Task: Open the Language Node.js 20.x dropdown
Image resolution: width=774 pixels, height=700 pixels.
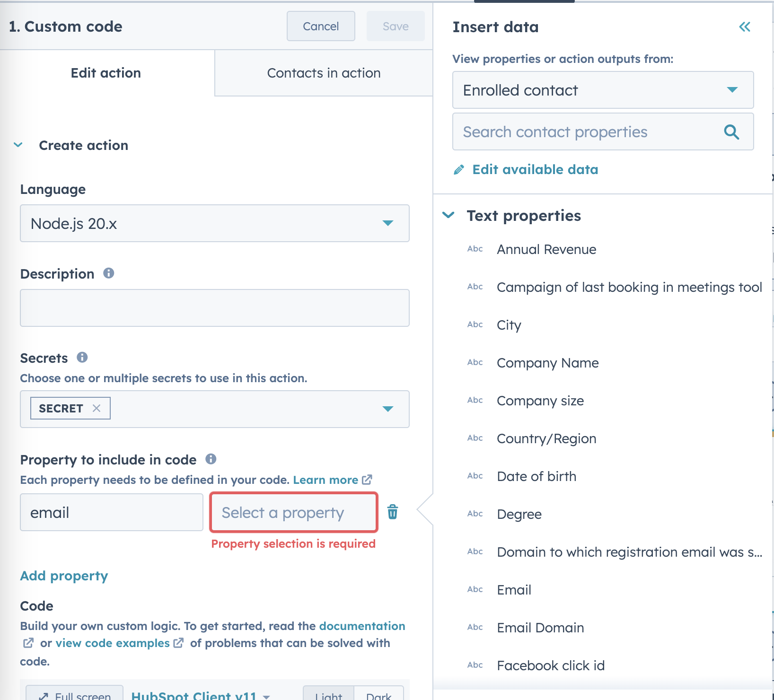Action: click(214, 223)
